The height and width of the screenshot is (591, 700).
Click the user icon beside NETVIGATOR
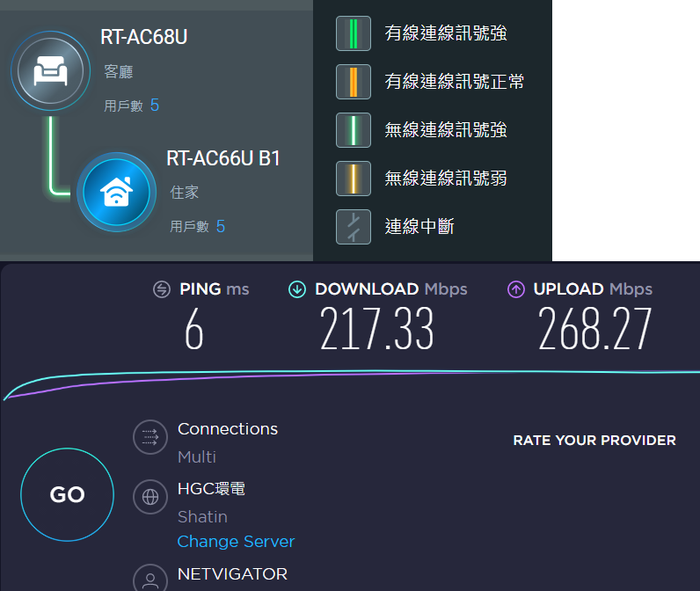pos(150,579)
